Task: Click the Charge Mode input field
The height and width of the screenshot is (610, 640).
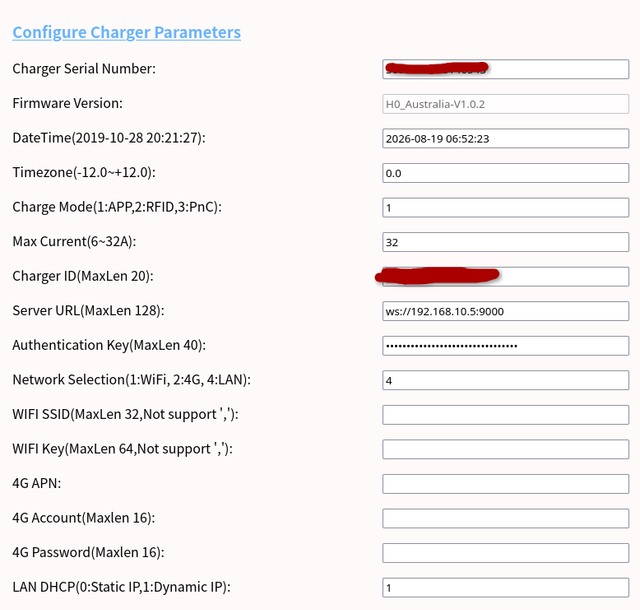Action: (x=506, y=208)
